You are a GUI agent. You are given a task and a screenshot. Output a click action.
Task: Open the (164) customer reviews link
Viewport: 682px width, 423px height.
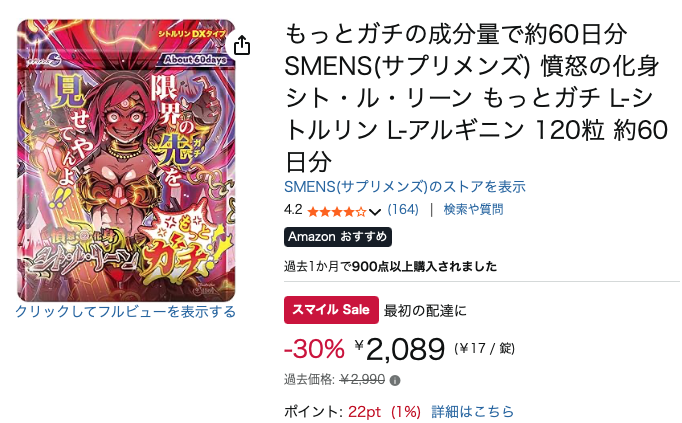pyautogui.click(x=403, y=210)
